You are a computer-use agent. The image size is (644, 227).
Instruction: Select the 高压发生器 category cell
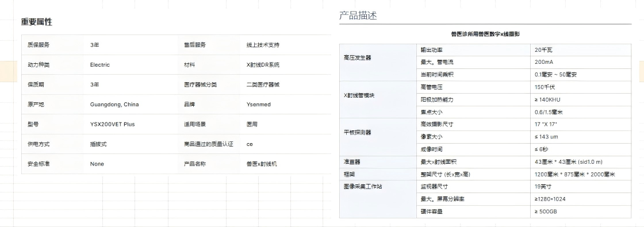pyautogui.click(x=378, y=62)
